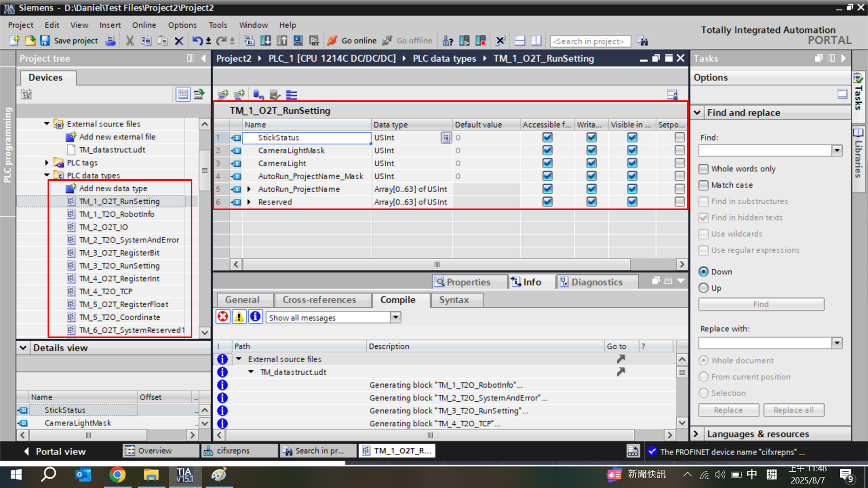Click the warning filter yellow triangle icon

pos(239,317)
